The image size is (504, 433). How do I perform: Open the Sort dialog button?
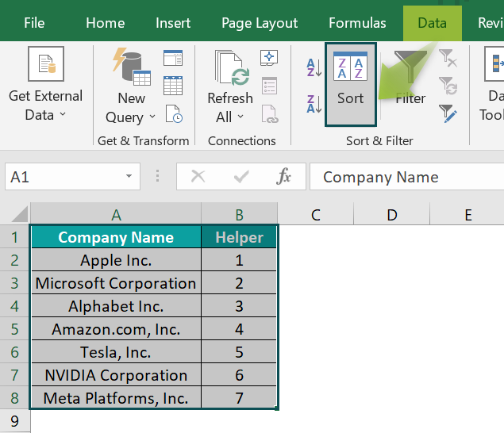(x=351, y=85)
